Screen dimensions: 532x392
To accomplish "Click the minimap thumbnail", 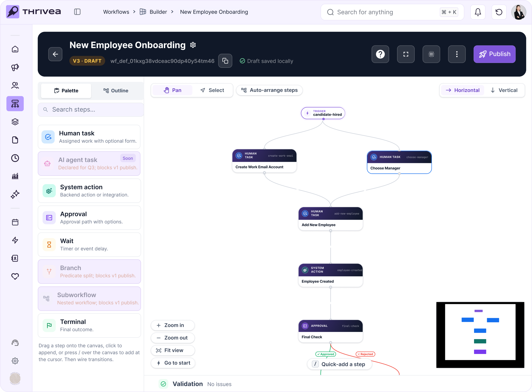I will click(480, 335).
